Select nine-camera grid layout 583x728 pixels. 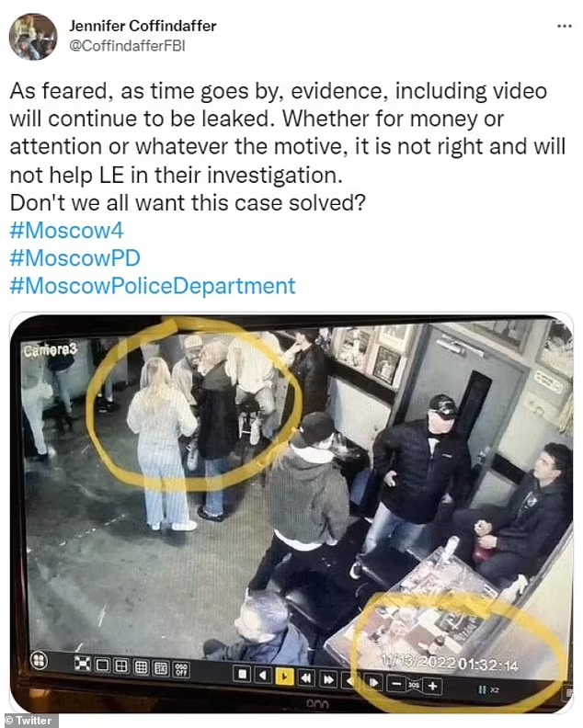[x=142, y=667]
